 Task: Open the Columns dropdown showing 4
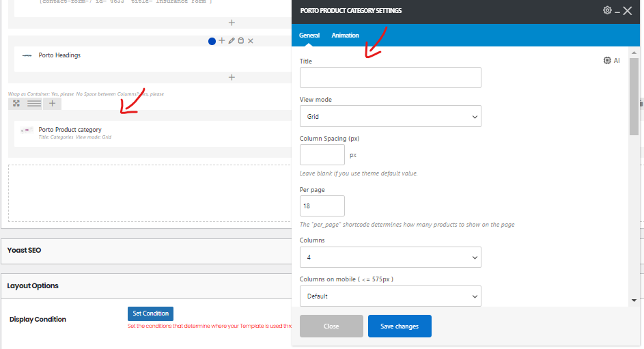tap(390, 257)
